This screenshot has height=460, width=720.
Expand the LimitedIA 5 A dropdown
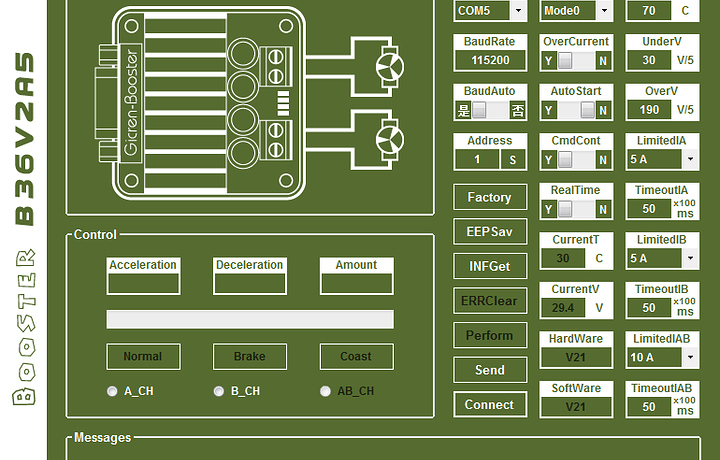[x=690, y=159]
